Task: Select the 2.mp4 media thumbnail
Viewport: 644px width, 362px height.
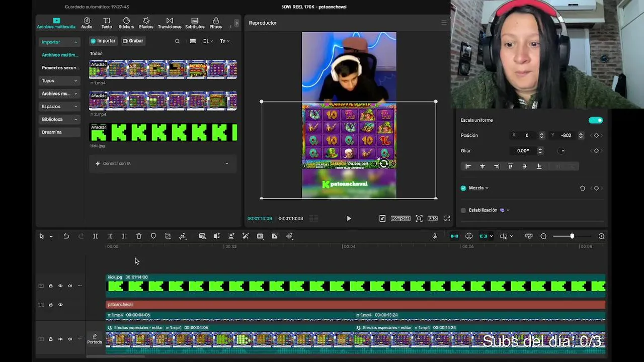Action: click(163, 101)
